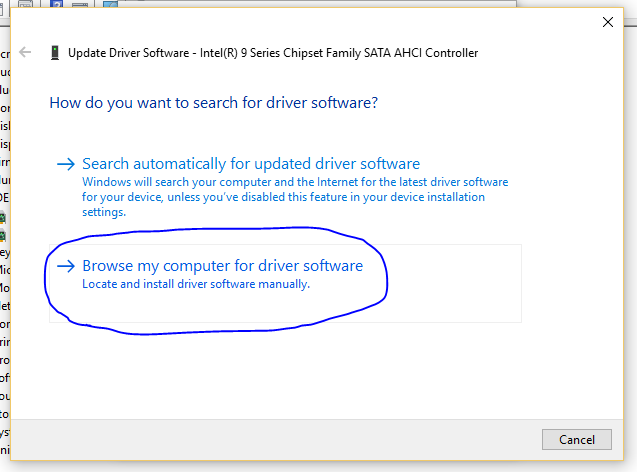Click 'Locate and install driver software manually' text
The width and height of the screenshot is (637, 472).
point(196,284)
